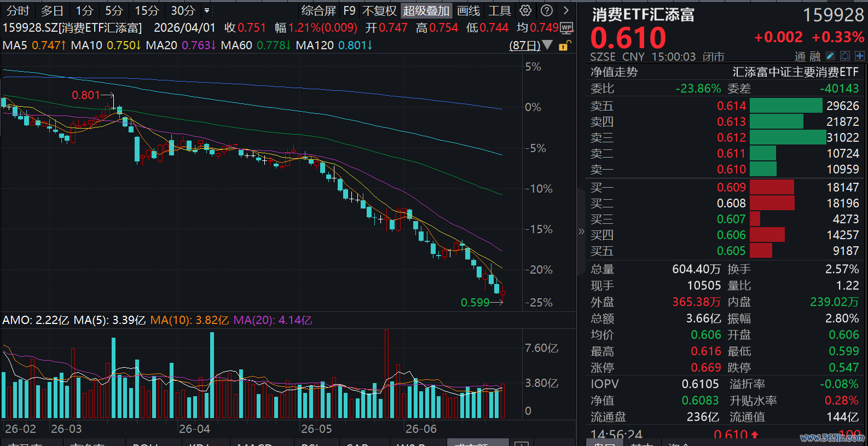Click the stock code 159928 header
868x446 pixels.
(833, 15)
